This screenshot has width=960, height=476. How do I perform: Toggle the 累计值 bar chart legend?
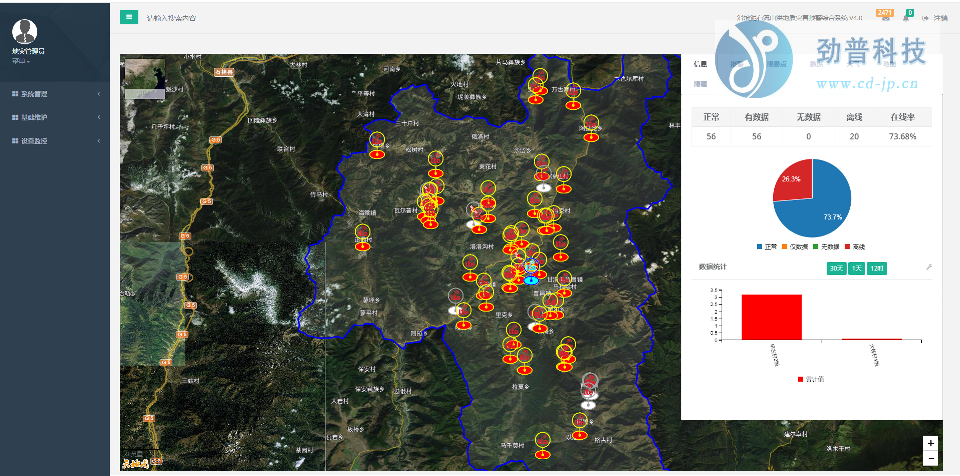(811, 379)
